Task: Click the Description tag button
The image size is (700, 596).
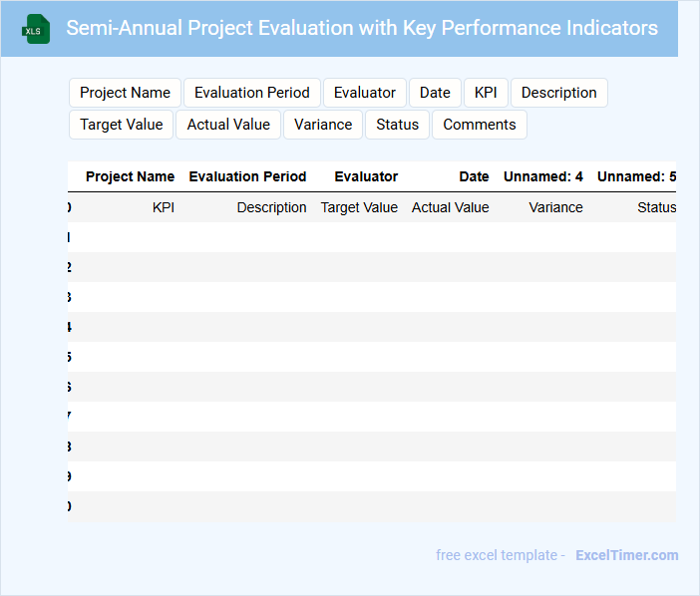Action: click(x=558, y=93)
